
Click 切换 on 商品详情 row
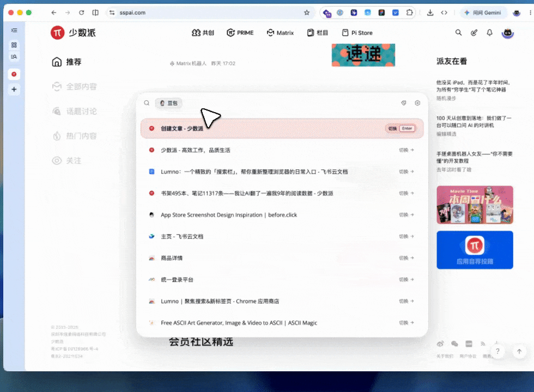pos(406,258)
